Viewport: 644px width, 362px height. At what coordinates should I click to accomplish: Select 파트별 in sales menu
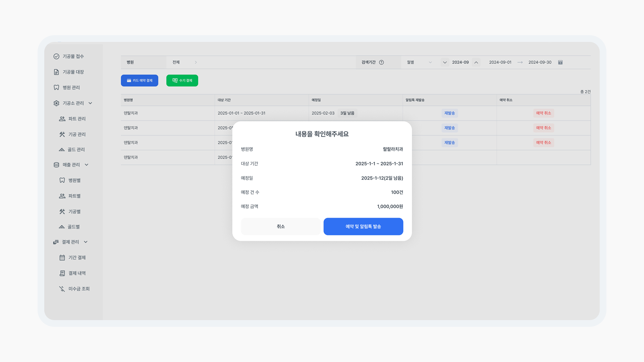pyautogui.click(x=74, y=196)
